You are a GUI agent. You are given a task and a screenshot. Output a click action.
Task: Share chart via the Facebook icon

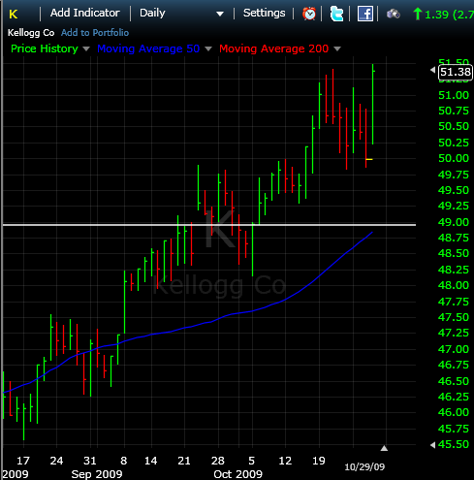365,14
